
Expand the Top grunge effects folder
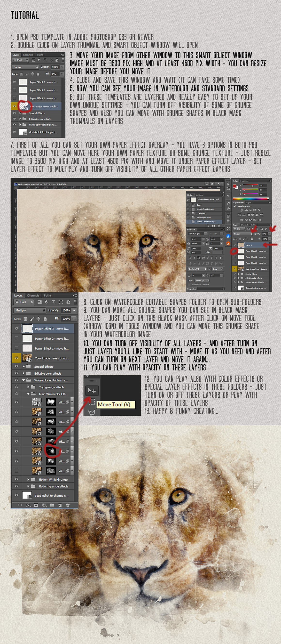pos(28,387)
